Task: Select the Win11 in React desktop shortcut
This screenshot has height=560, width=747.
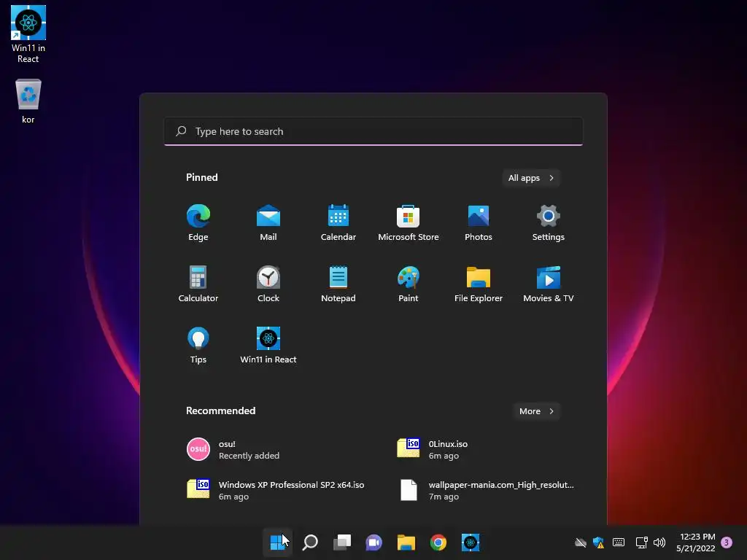Action: pos(28,34)
